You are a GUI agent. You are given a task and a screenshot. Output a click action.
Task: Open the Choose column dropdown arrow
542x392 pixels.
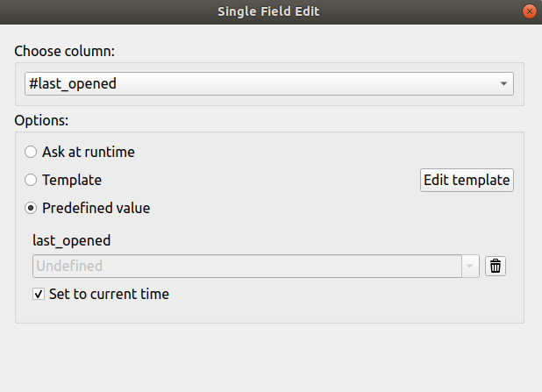pyautogui.click(x=503, y=84)
